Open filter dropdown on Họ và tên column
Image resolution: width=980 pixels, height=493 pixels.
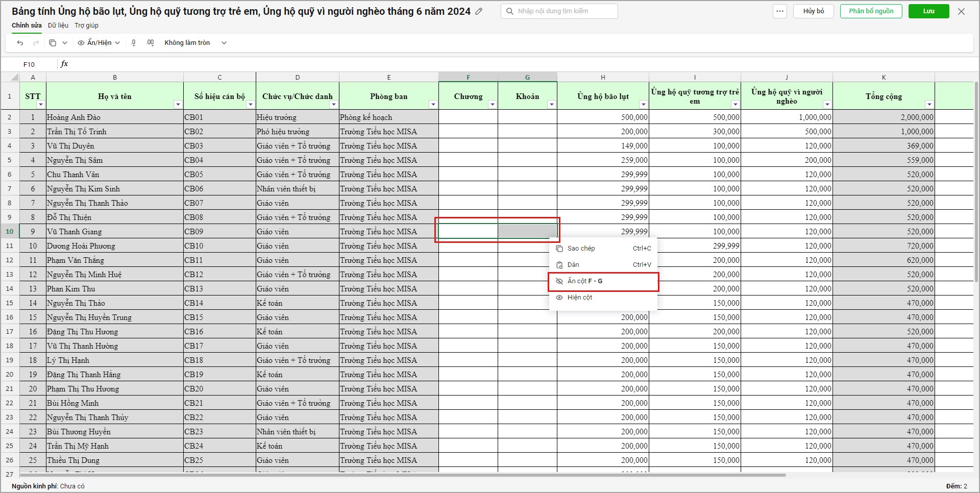point(178,105)
